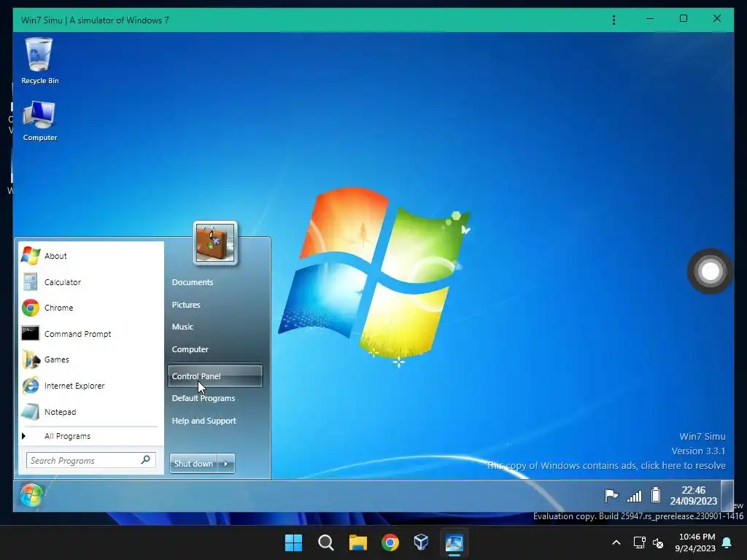Click the Chrome icon in Start menu
The height and width of the screenshot is (560, 747).
31,308
